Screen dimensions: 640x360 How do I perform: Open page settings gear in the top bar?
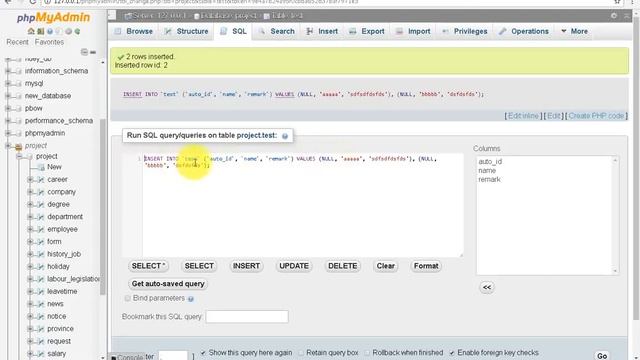point(614,16)
